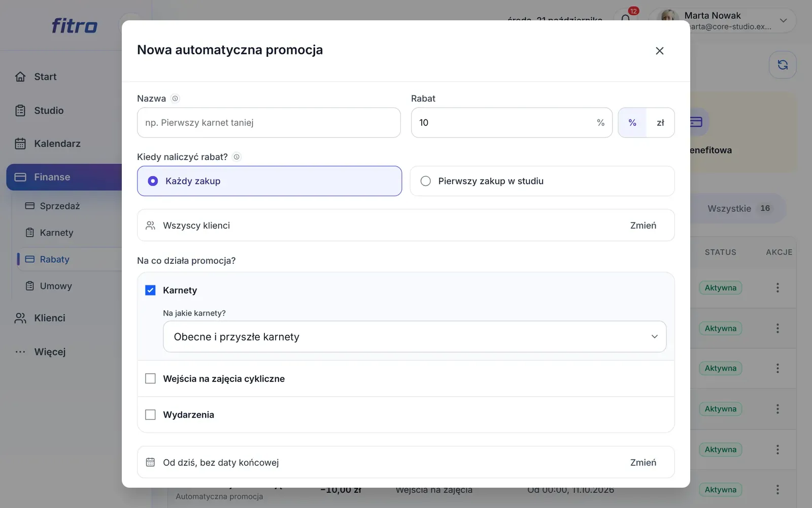Viewport: 812px width, 508px height.
Task: Open Studio section in sidebar
Action: click(49, 111)
